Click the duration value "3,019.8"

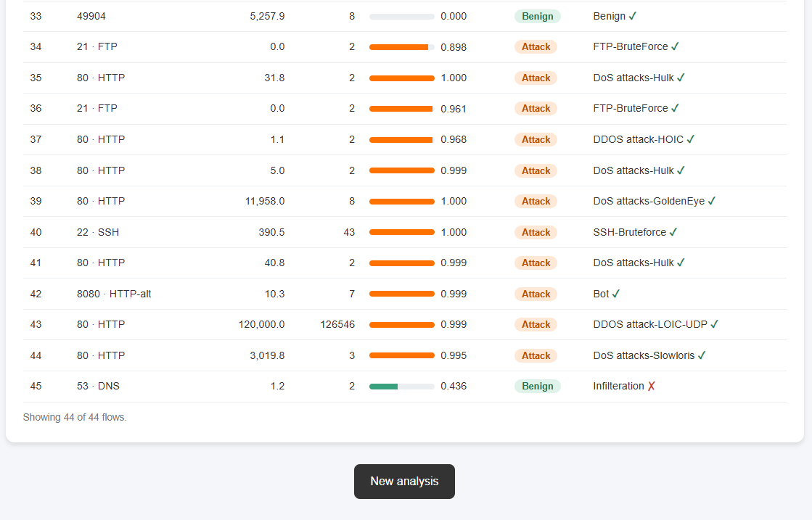pos(267,355)
